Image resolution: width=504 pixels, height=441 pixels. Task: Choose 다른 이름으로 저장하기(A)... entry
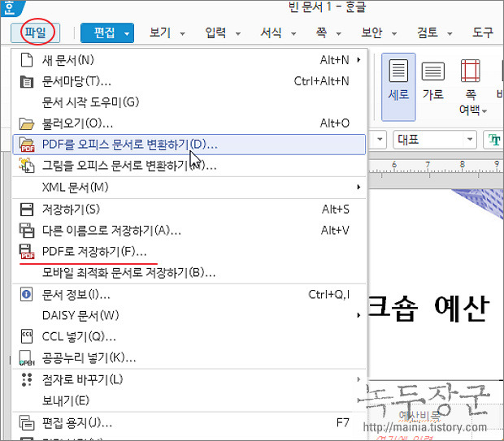coord(189,231)
